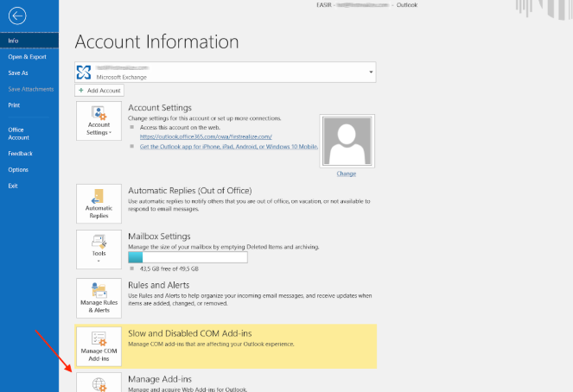Click the 'Access this account on the web' text
Image resolution: width=573 pixels, height=392 pixels.
click(x=180, y=128)
